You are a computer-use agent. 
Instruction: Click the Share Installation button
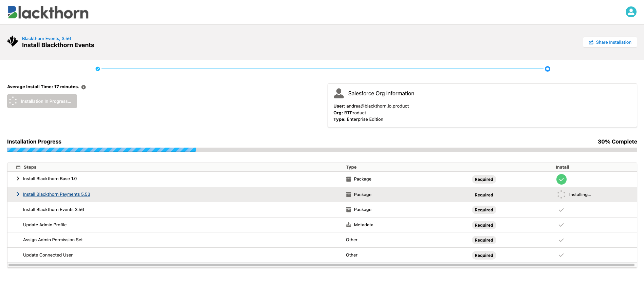point(610,42)
